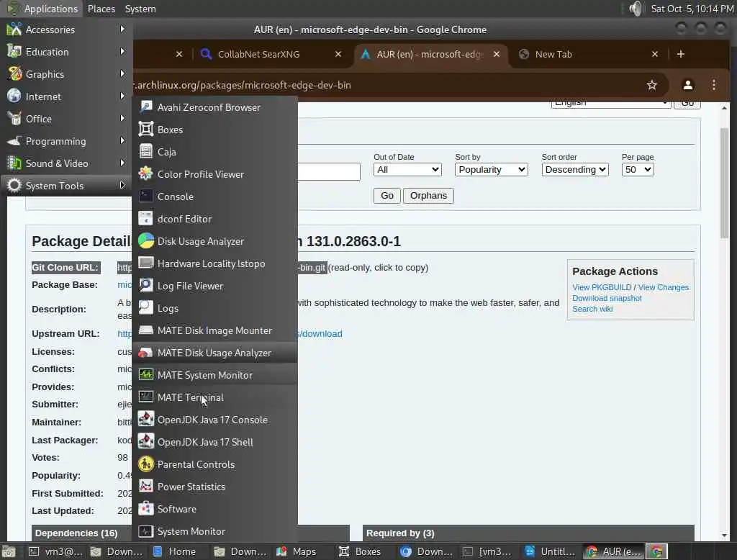Open the View PKGBUILD link
The image size is (737, 560).
(x=602, y=287)
